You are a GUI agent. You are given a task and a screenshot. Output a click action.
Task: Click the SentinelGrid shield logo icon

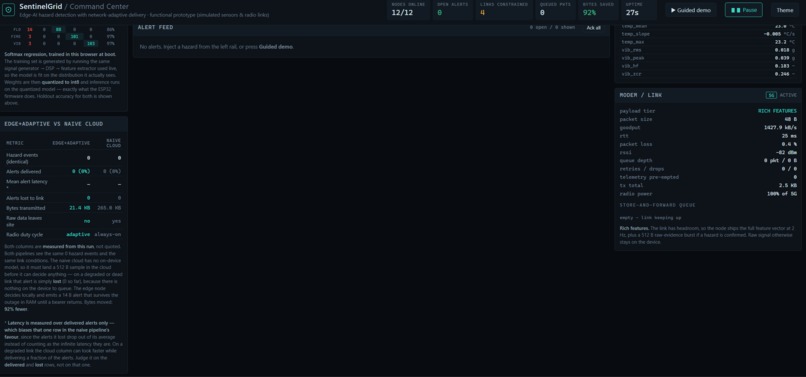(x=8, y=10)
